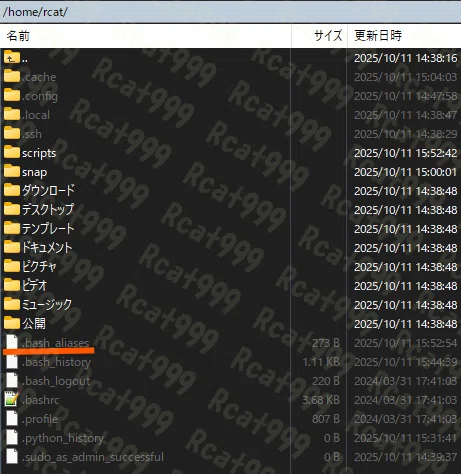461x474 pixels.
Task: Click the 273 B size value
Action: [x=326, y=343]
